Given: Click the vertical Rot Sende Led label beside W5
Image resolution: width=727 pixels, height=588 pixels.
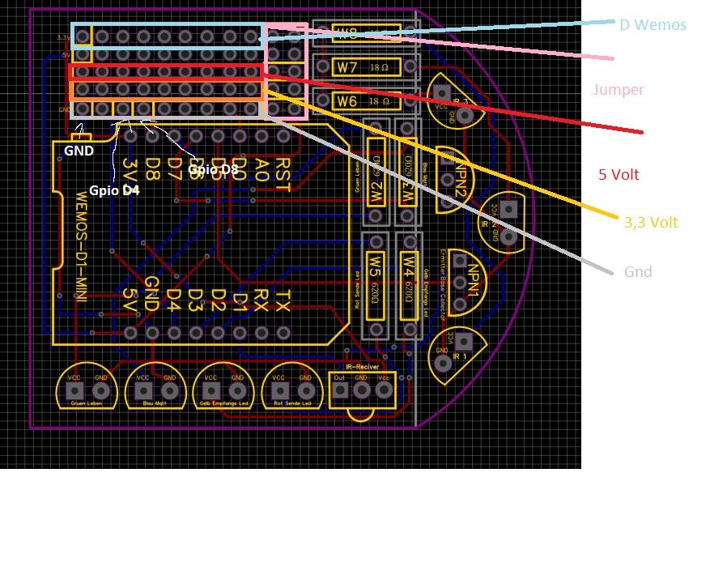Looking at the screenshot, I should [357, 288].
